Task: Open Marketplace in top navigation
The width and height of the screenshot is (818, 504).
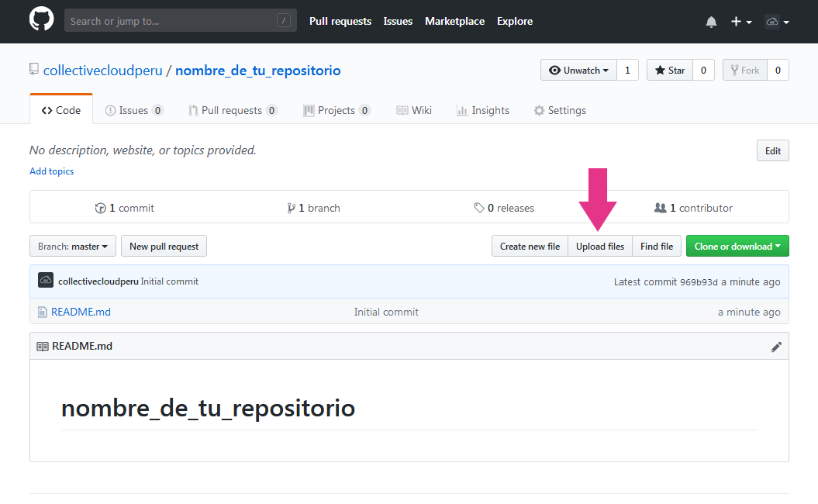Action: [455, 22]
